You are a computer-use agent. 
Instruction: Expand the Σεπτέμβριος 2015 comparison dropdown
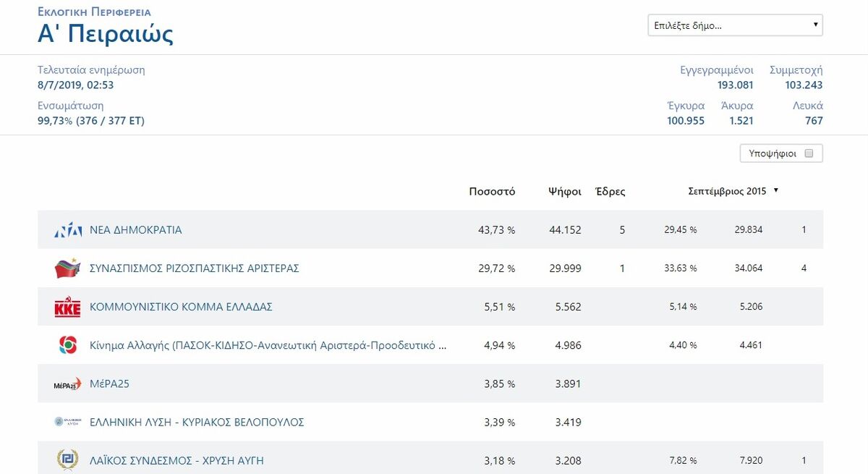pyautogui.click(x=733, y=191)
